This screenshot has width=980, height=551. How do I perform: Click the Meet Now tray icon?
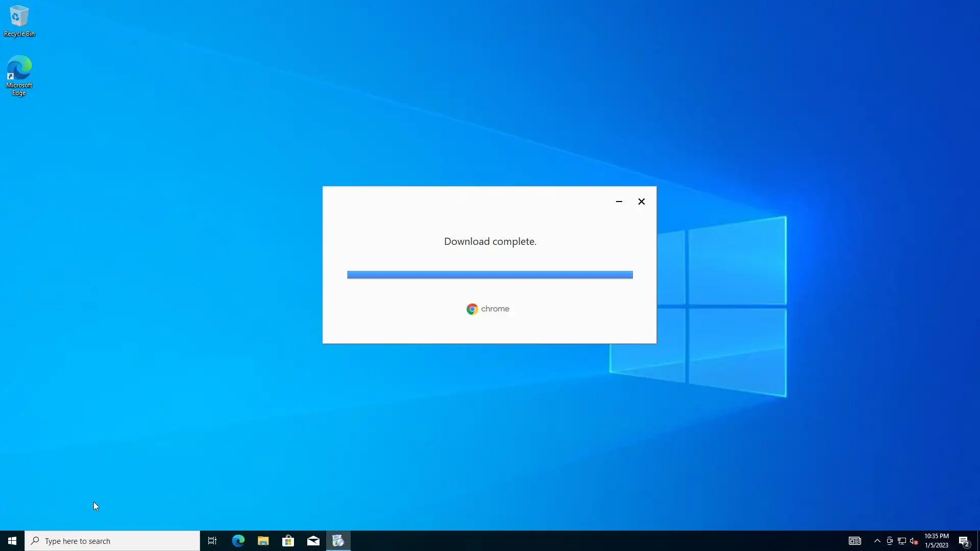click(x=890, y=541)
